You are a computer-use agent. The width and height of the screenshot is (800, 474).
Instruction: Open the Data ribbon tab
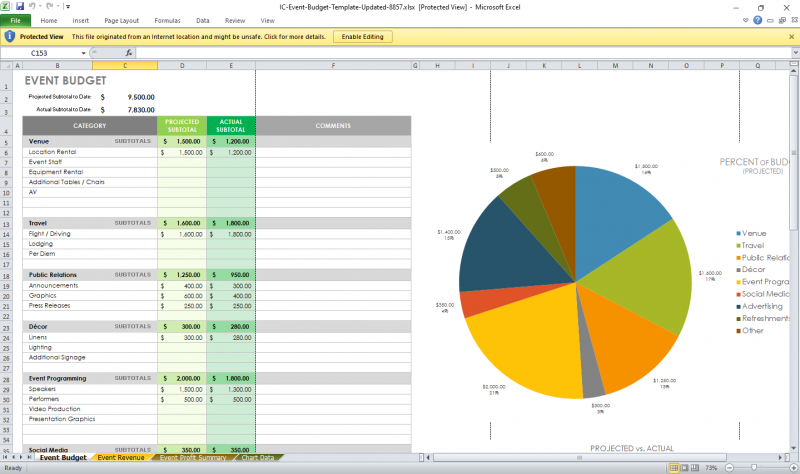(203, 20)
